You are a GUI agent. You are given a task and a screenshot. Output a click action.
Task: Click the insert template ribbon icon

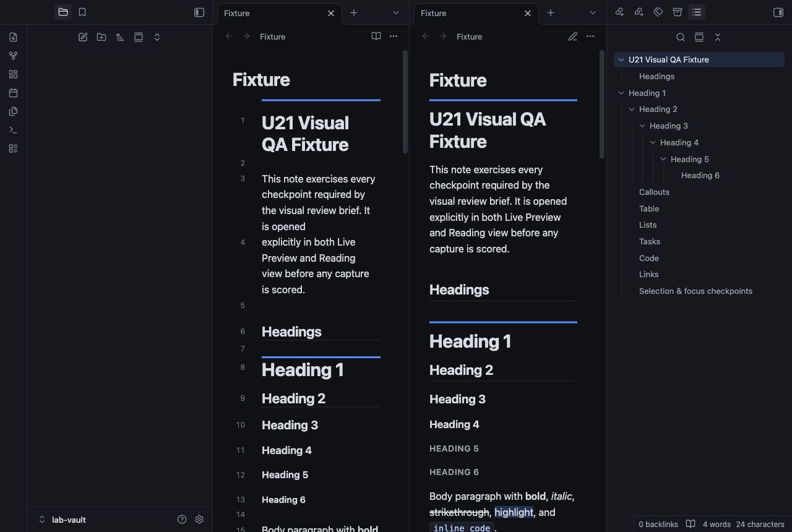13,111
